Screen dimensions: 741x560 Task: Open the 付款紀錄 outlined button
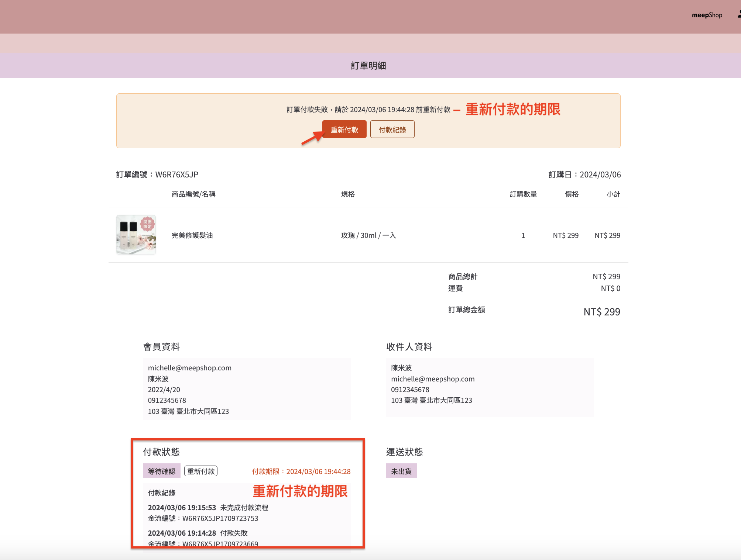(392, 129)
